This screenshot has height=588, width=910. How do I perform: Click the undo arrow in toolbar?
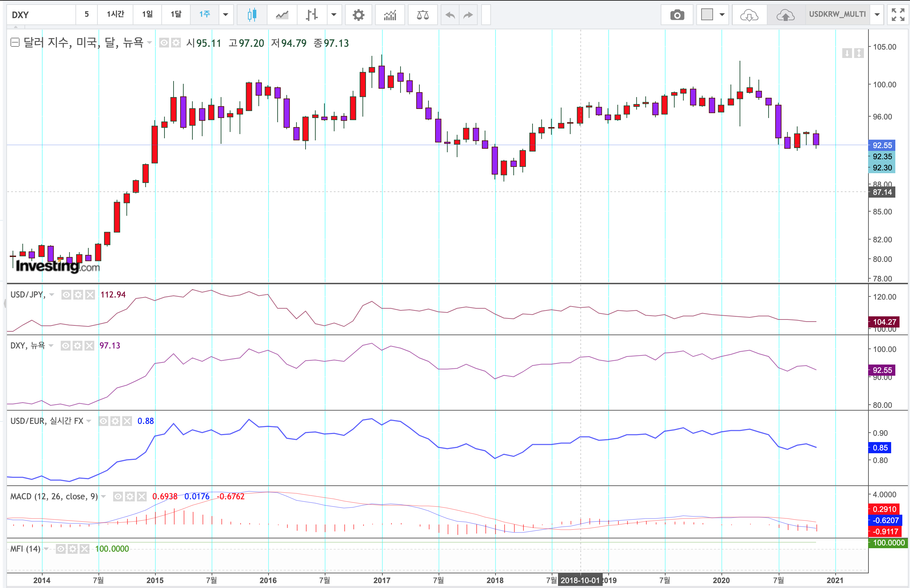450,15
